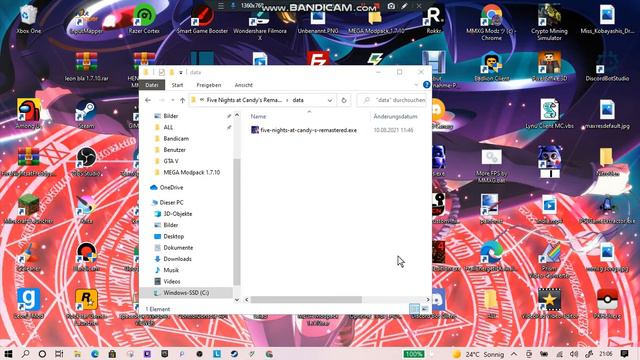Open the Windows Start menu
Screen dimensions: 640x360
coord(8,354)
